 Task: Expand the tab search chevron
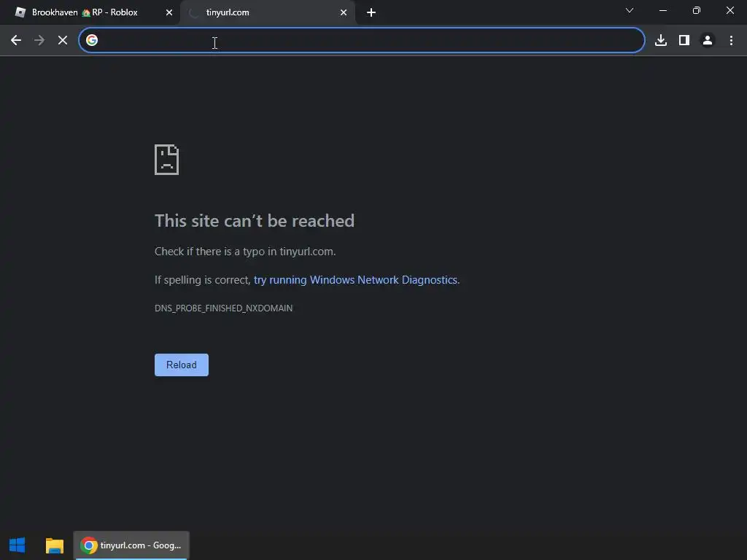(x=630, y=10)
